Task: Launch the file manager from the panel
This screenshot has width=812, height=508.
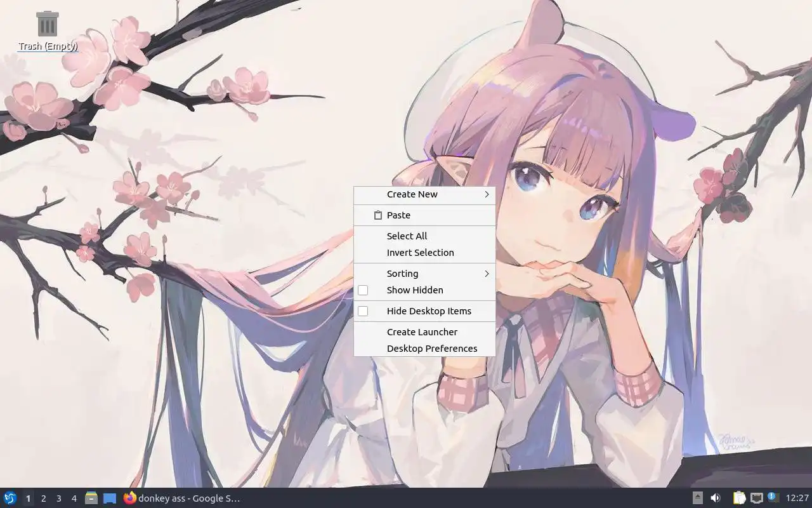Action: pyautogui.click(x=91, y=498)
